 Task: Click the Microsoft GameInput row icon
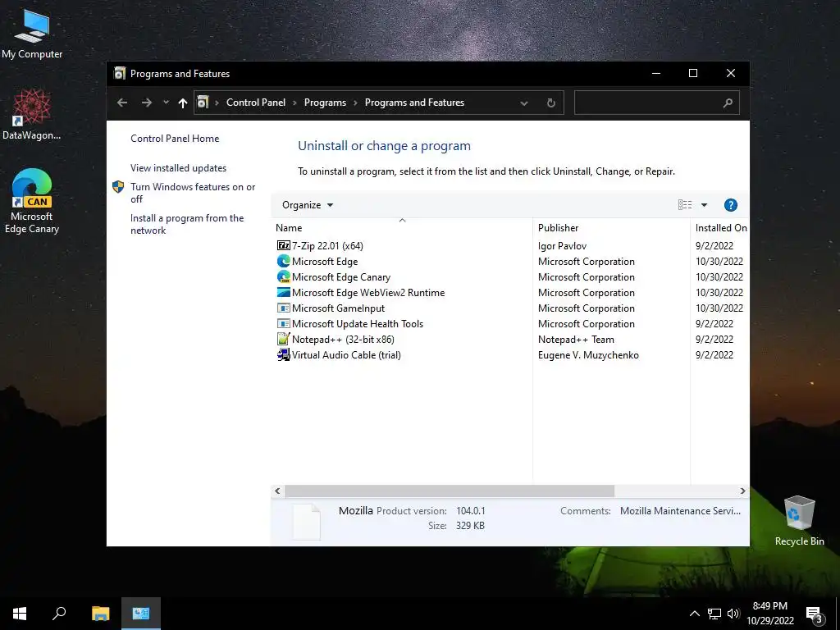(x=283, y=308)
